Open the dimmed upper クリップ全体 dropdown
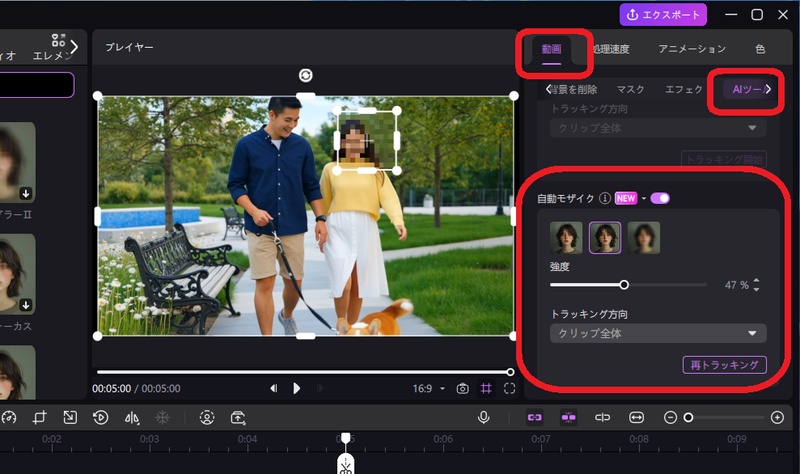This screenshot has width=800, height=474. click(x=658, y=128)
